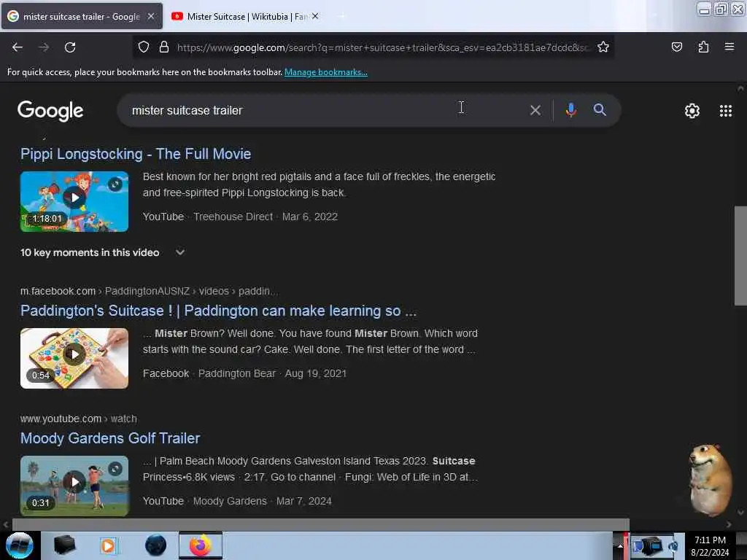Click the taskbar clock showing 7:11 PM

click(710, 545)
